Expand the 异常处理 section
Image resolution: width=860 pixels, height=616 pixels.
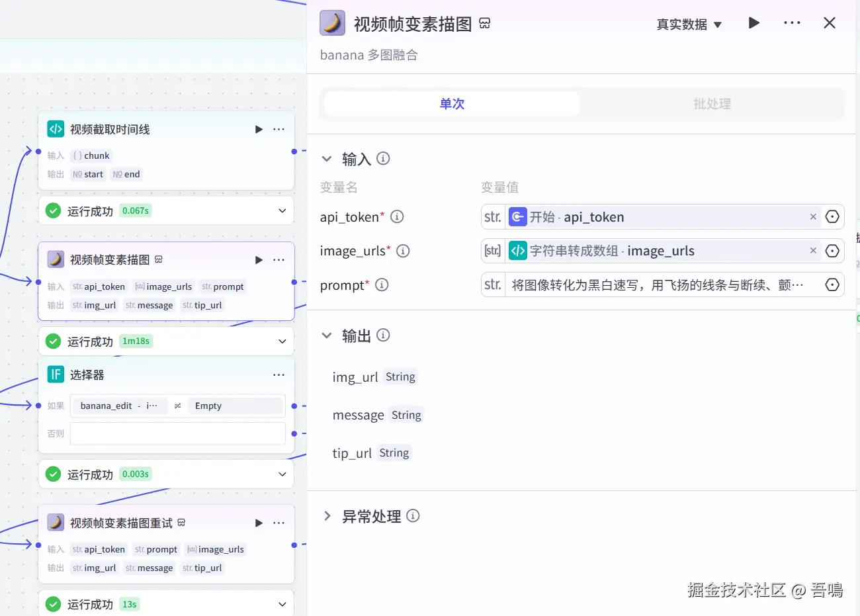coord(326,516)
